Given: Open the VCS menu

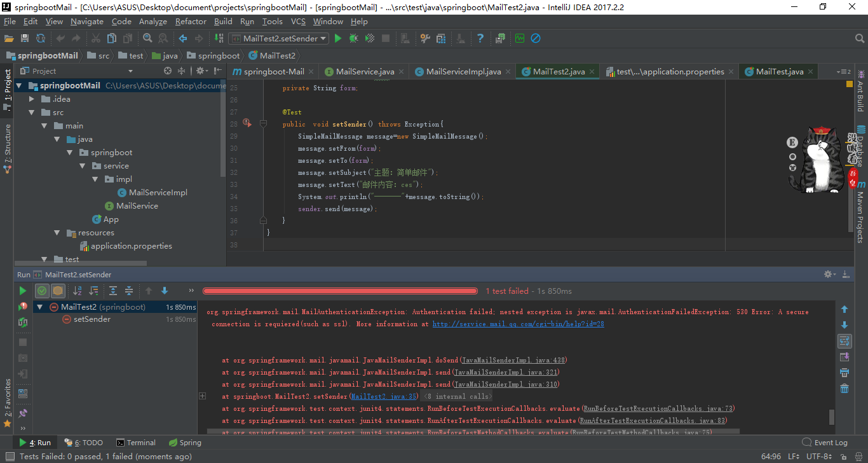Looking at the screenshot, I should (298, 21).
